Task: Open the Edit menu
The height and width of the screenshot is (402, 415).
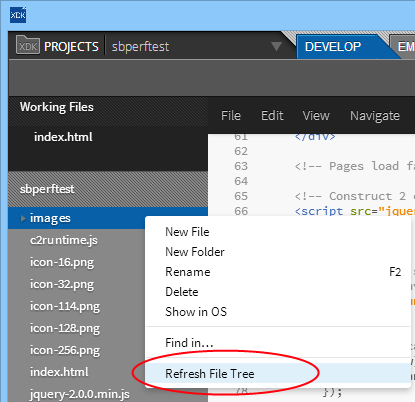Action: [272, 116]
